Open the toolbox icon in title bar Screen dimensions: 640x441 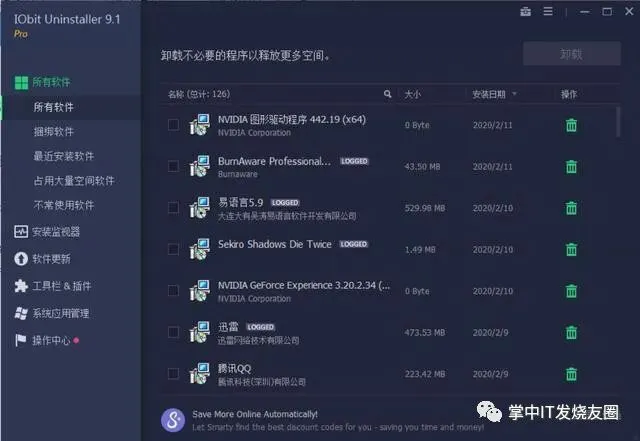tap(526, 11)
